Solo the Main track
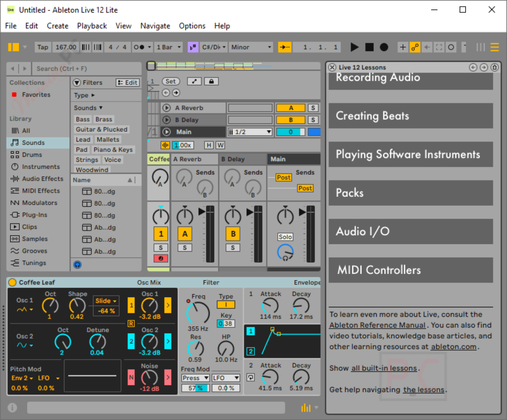The width and height of the screenshot is (507, 420). click(285, 237)
